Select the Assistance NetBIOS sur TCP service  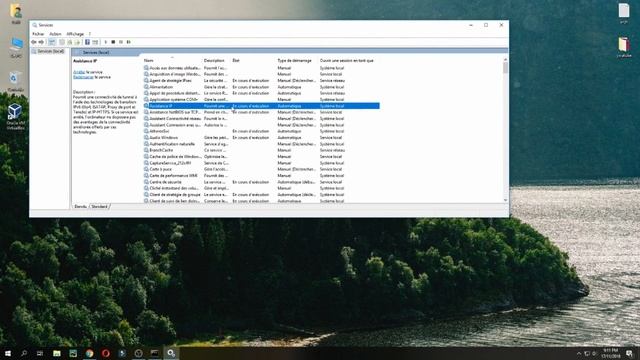point(174,112)
